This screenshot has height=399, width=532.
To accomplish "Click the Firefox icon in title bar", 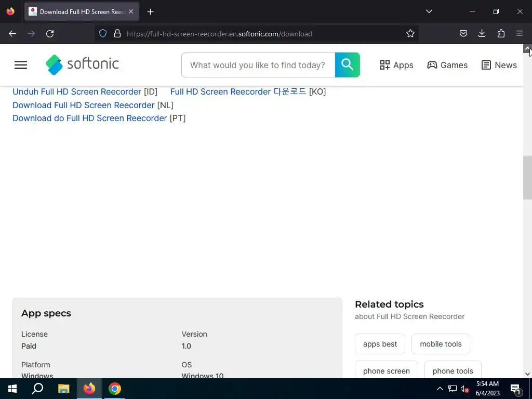I will [10, 11].
